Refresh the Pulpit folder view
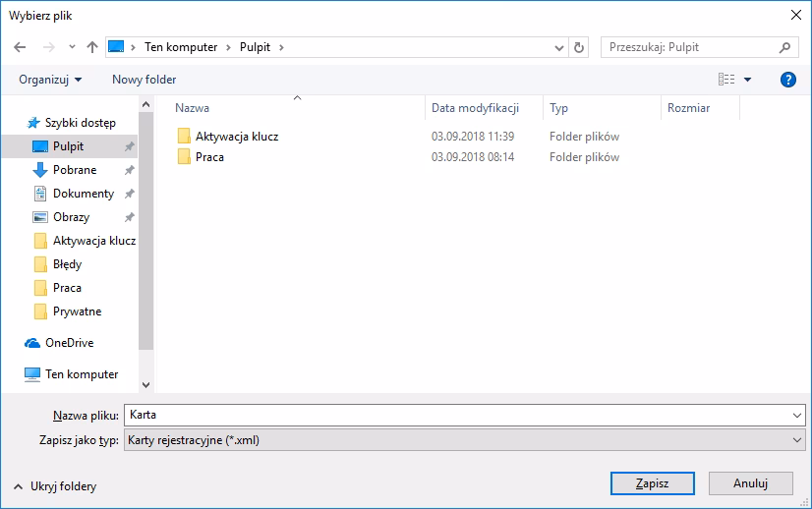Screen dimensions: 812x509 click(x=580, y=47)
